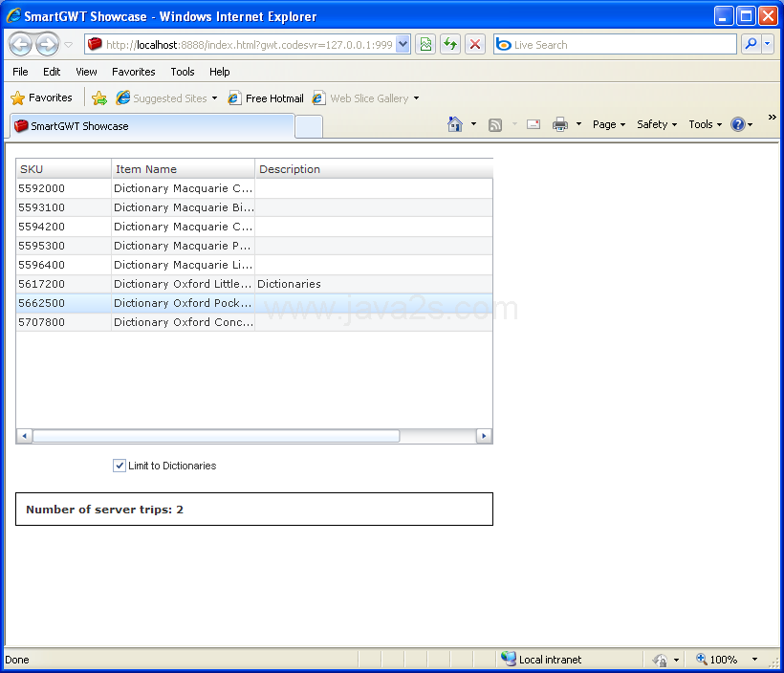This screenshot has width=784, height=673.
Task: Open the Favorites menu
Action: click(134, 72)
